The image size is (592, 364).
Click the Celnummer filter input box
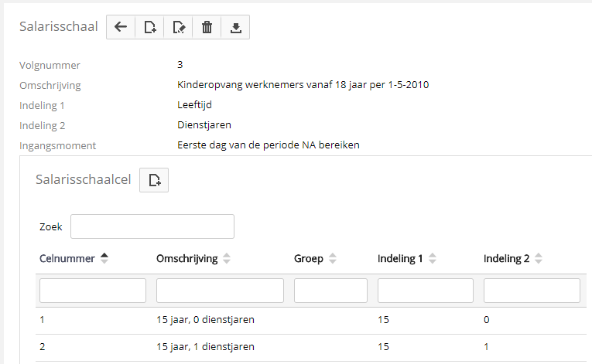coord(92,291)
